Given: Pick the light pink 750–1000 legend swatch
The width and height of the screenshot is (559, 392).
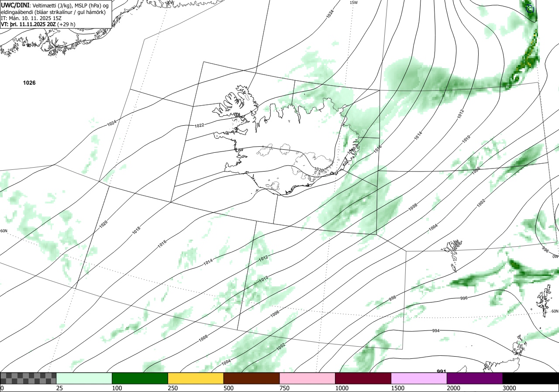Looking at the screenshot, I should point(307,378).
